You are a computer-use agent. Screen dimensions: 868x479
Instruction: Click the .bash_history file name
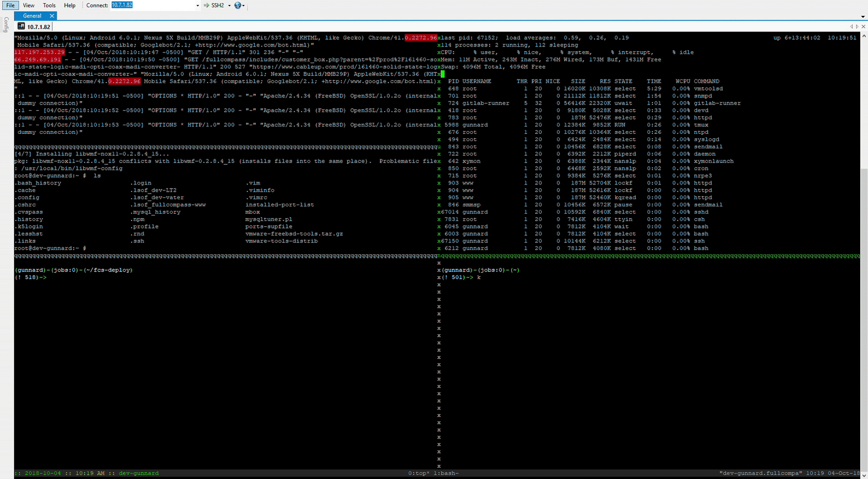pyautogui.click(x=37, y=183)
